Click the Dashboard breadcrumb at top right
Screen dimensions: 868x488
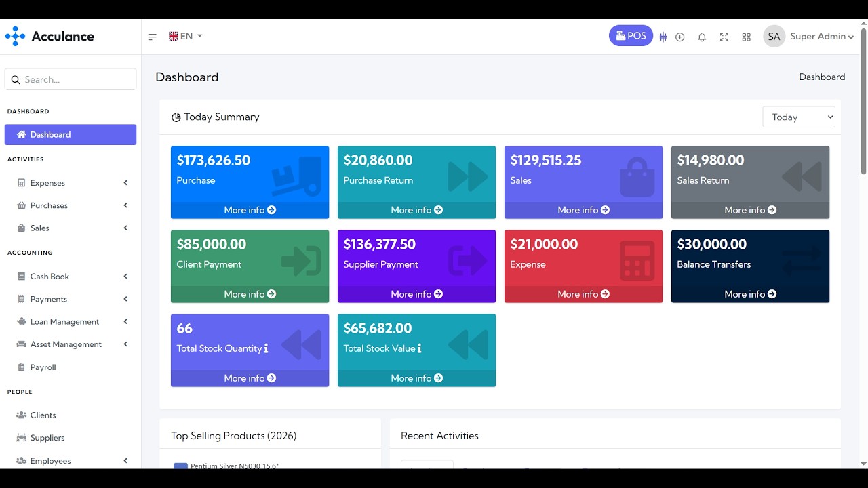(x=822, y=77)
